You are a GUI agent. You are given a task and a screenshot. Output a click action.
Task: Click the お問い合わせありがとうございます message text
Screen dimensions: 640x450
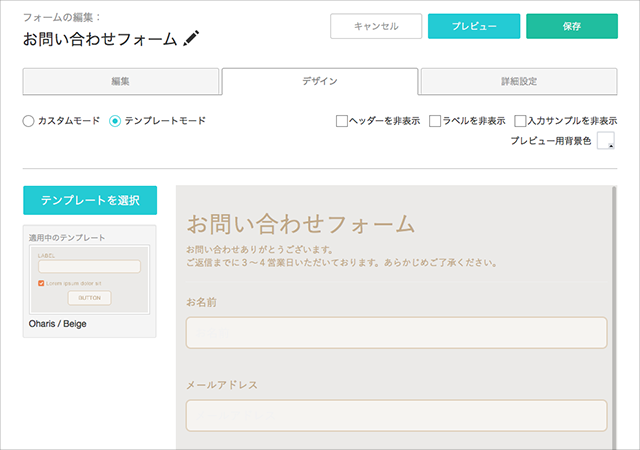(260, 250)
